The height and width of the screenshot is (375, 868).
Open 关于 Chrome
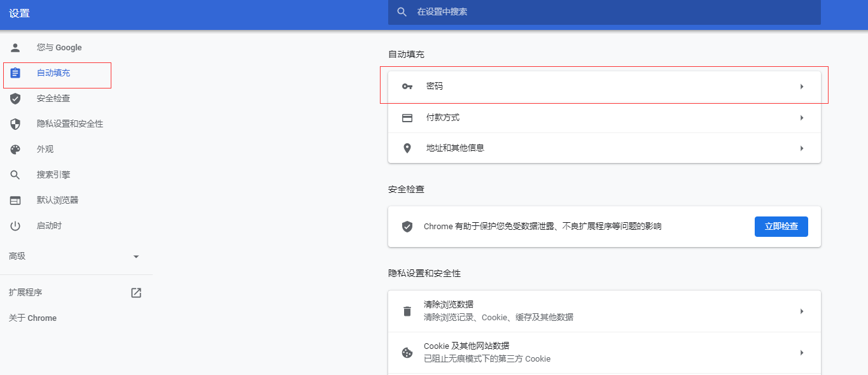tap(32, 318)
